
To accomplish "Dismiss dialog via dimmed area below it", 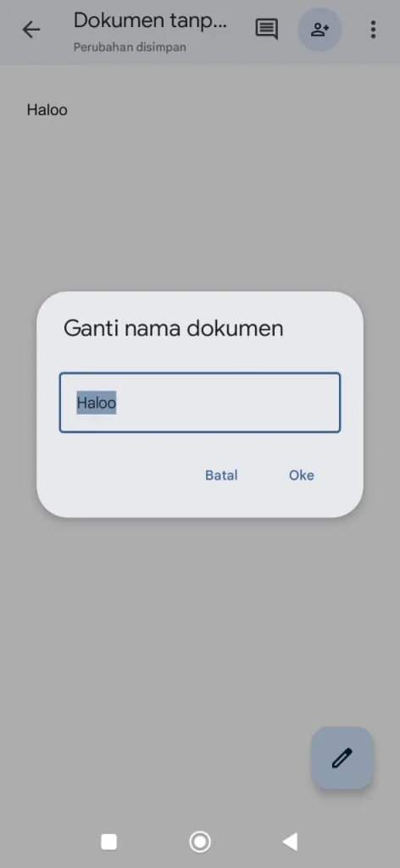I will [200, 620].
